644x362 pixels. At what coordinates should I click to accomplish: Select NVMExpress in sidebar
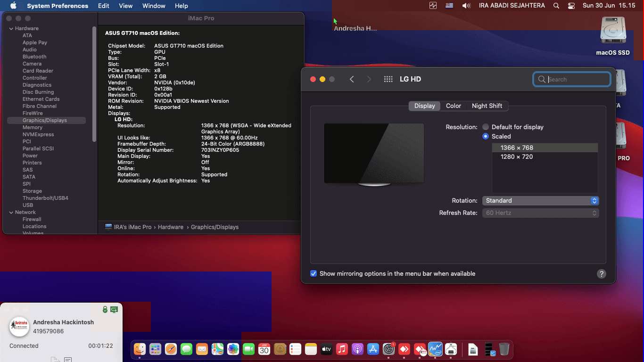tap(38, 134)
